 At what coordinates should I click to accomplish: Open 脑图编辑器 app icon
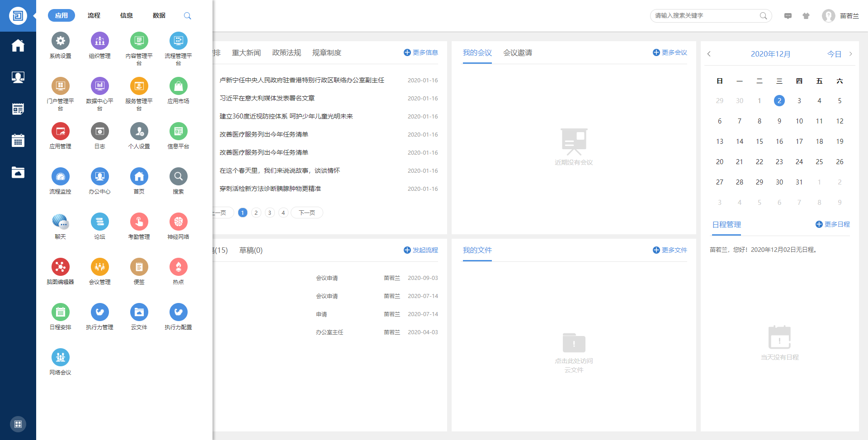[61, 267]
